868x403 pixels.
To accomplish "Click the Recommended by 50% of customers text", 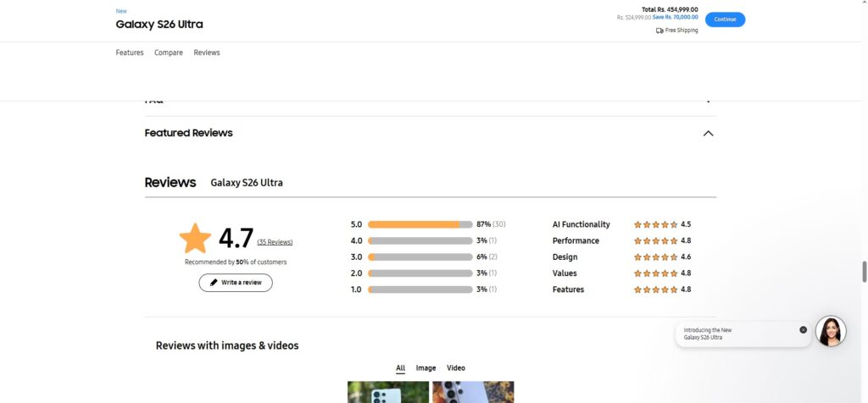I will tap(236, 262).
